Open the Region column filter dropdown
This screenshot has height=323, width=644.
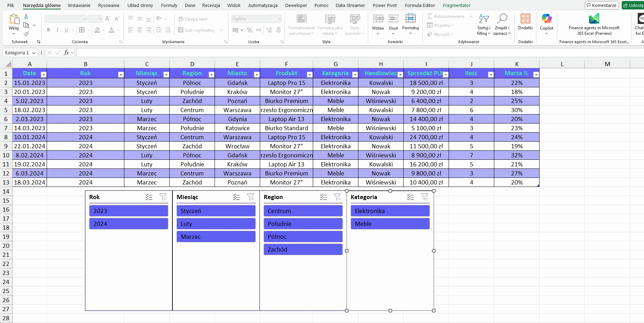tap(211, 74)
